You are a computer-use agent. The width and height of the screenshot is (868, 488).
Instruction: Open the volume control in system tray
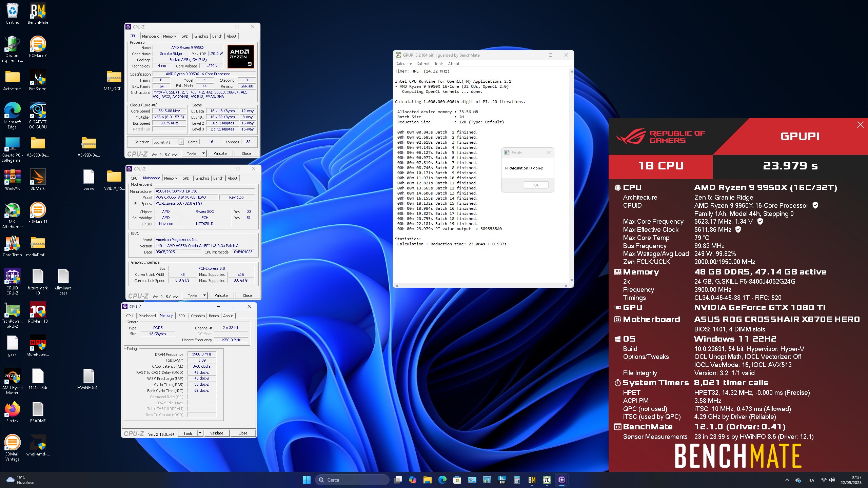click(x=832, y=480)
